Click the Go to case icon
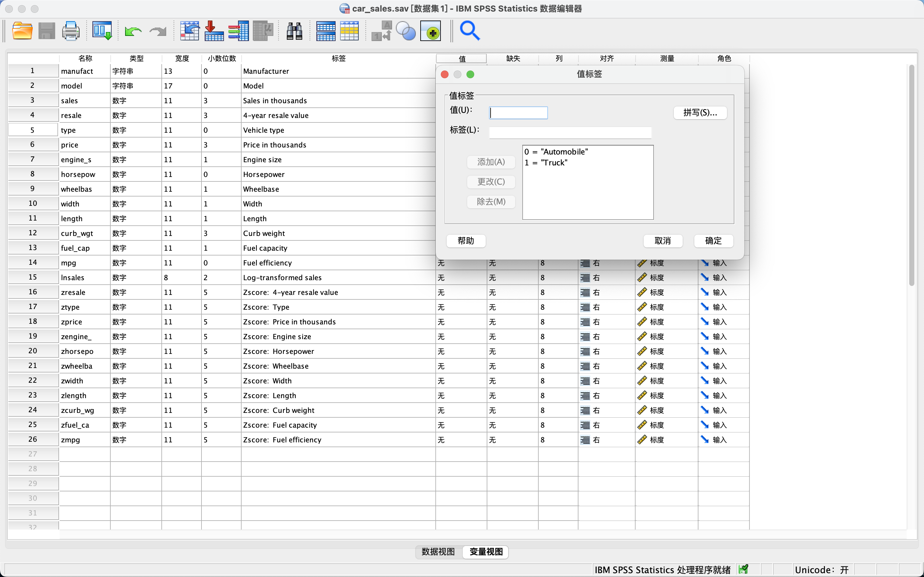 190,31
